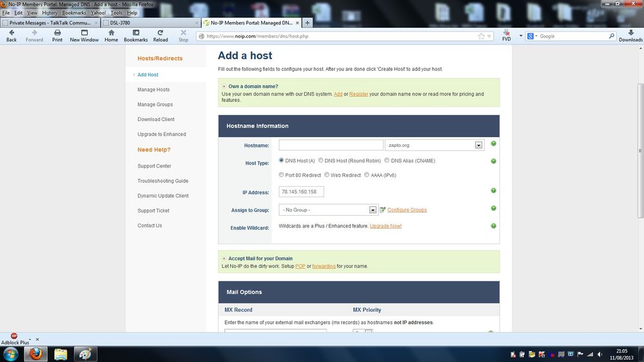Image resolution: width=644 pixels, height=362 pixels.
Task: Click the Adblock Plus icon
Action: coord(14,336)
